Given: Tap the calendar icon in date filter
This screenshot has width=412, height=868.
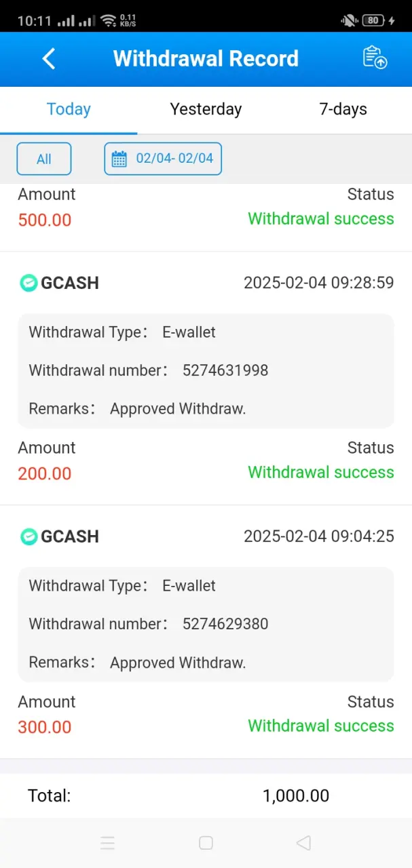Looking at the screenshot, I should (x=119, y=159).
